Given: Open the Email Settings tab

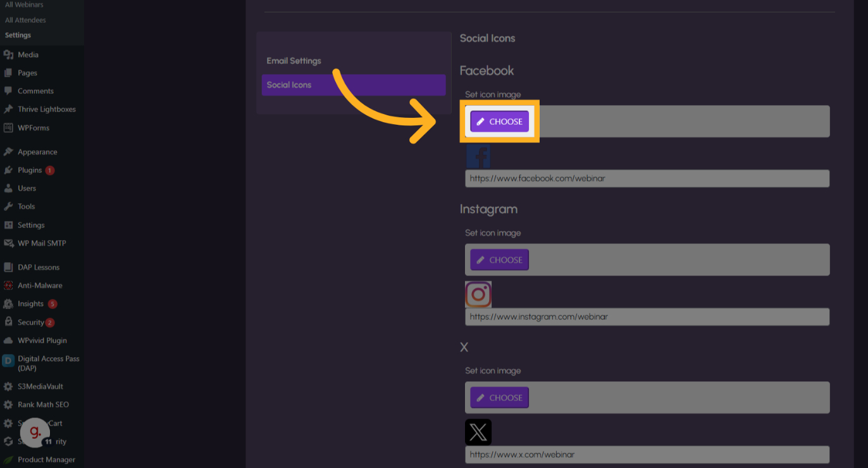Looking at the screenshot, I should pyautogui.click(x=294, y=61).
